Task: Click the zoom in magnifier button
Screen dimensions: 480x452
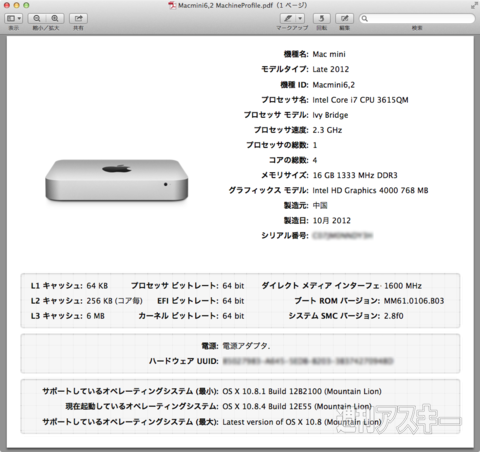Action: pyautogui.click(x=55, y=18)
